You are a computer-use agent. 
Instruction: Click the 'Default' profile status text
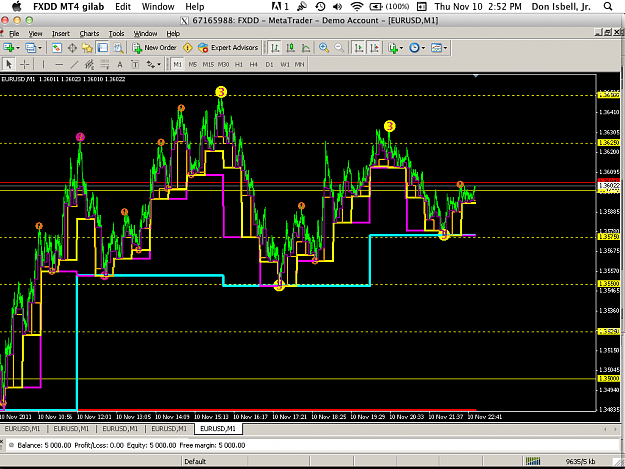[195, 461]
